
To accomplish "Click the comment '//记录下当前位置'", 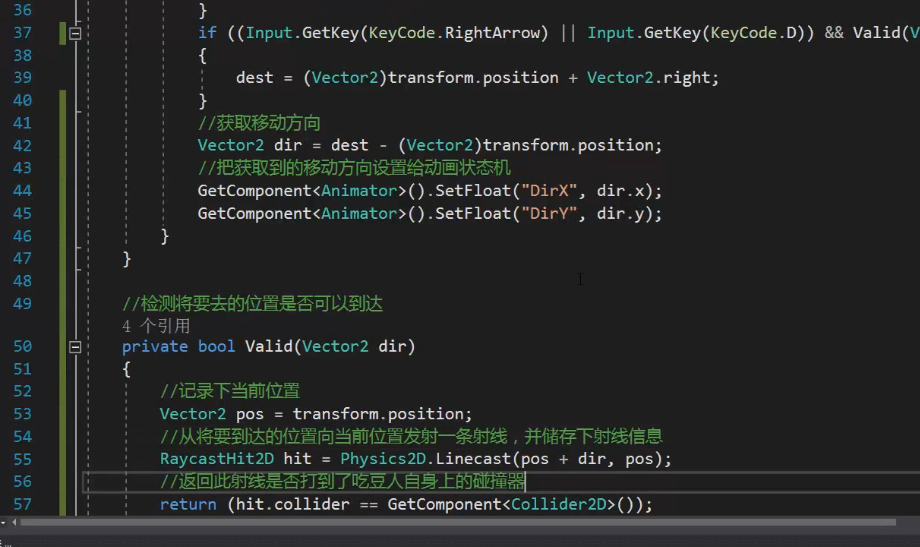I will click(230, 391).
